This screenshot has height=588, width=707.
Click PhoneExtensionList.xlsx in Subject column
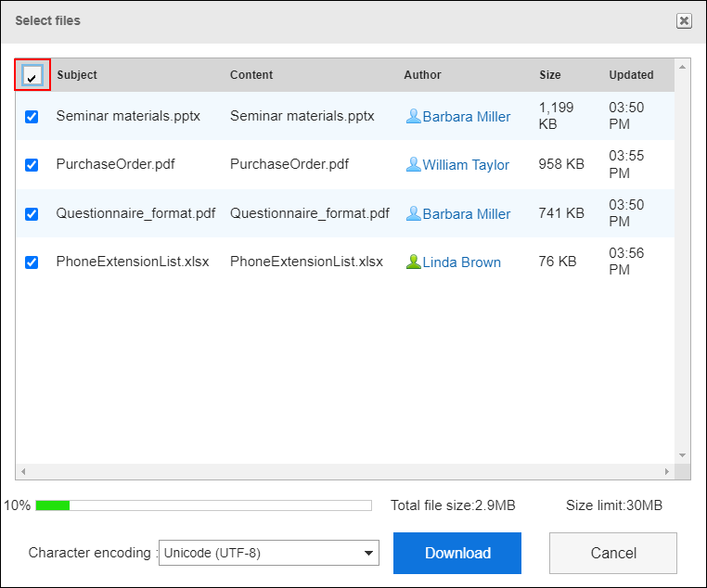point(133,262)
